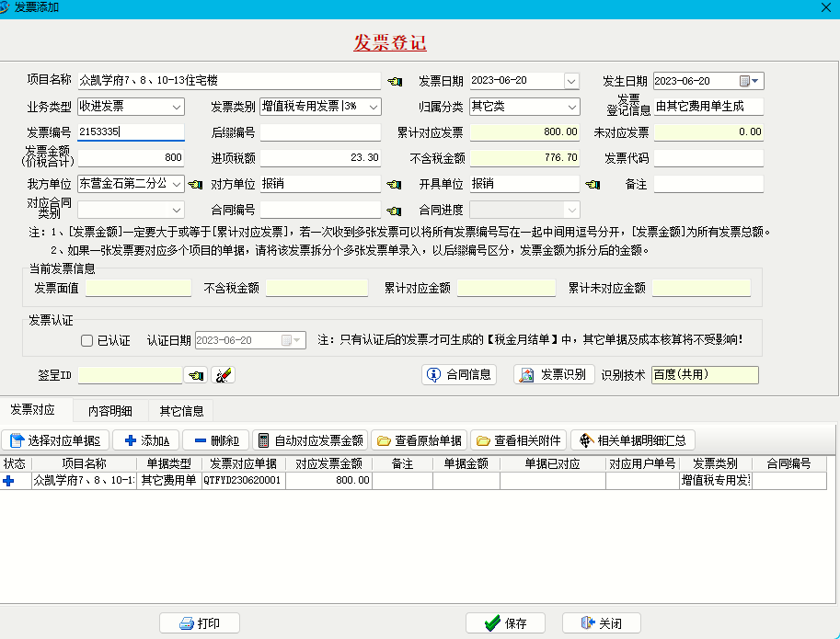Screen dimensions: 840x639
Task: Click the clear pen icon beside 签呈ID
Action: [223, 375]
